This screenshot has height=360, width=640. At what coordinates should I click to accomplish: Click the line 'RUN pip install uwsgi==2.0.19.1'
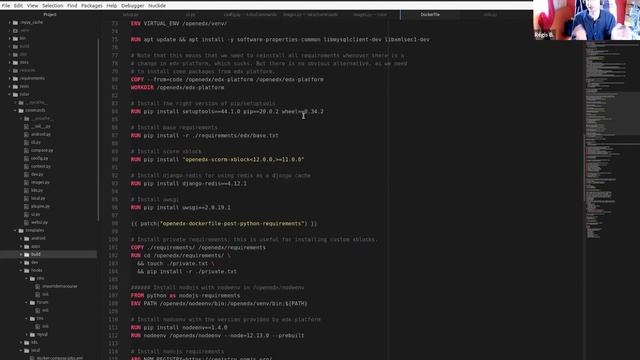181,207
